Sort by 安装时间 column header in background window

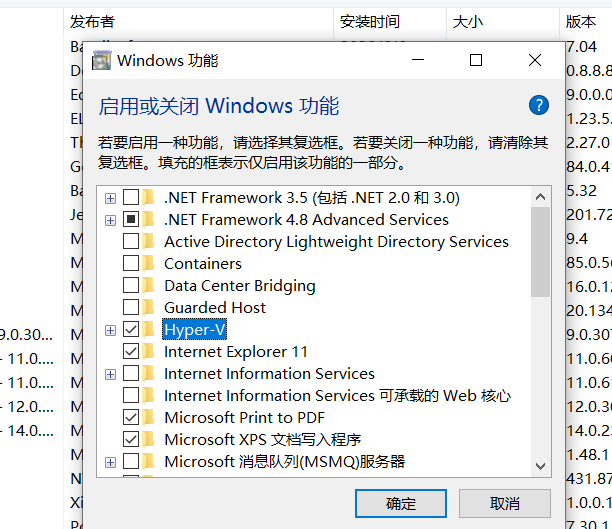click(x=390, y=21)
